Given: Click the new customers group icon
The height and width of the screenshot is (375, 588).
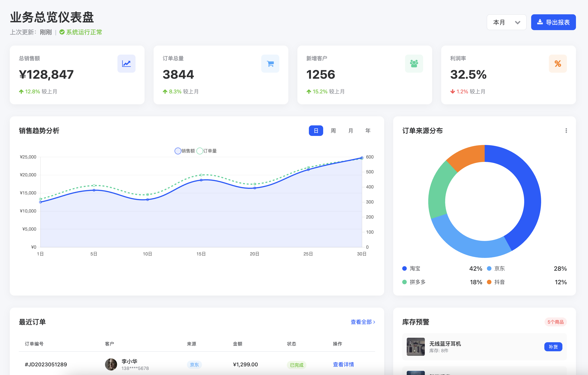Looking at the screenshot, I should coord(414,63).
